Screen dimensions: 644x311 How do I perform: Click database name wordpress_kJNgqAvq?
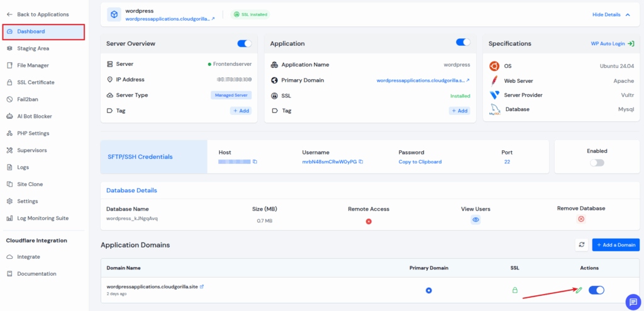click(x=132, y=218)
